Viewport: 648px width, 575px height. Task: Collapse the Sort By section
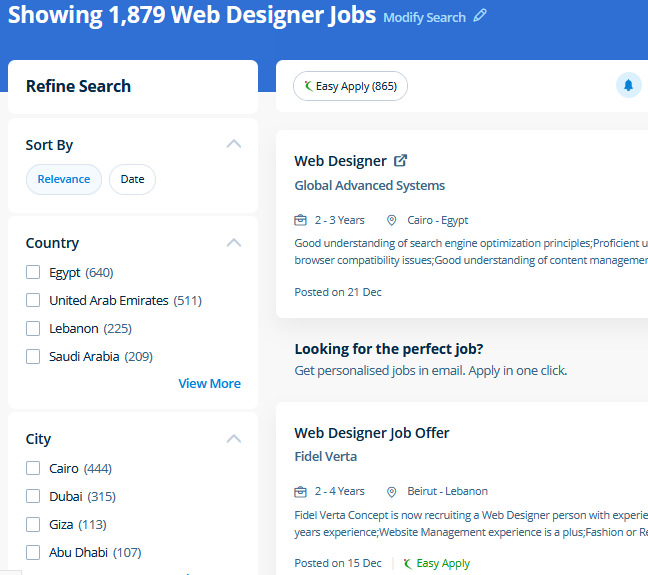click(234, 144)
